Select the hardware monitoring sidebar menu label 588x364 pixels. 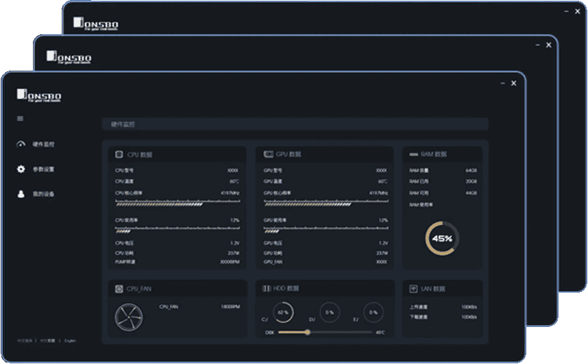click(x=43, y=145)
